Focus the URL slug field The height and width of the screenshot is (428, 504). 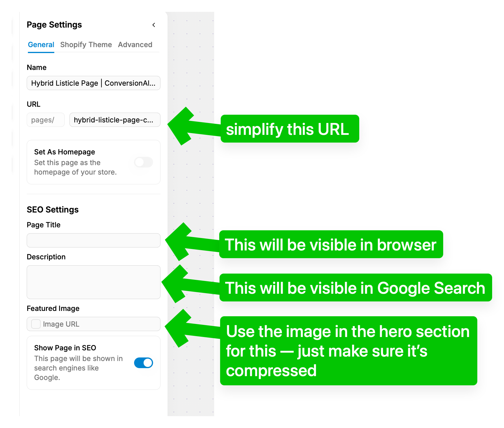(115, 120)
